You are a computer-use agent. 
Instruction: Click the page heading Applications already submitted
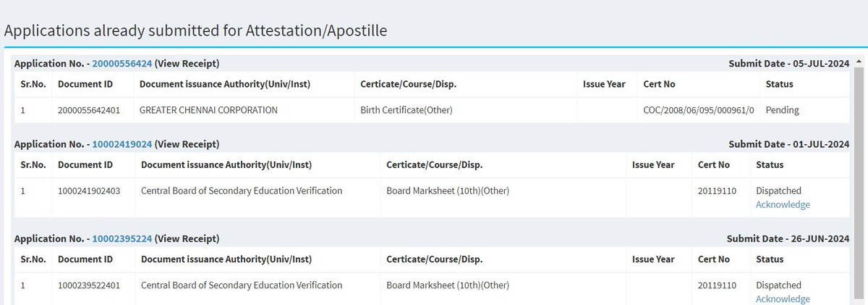click(x=196, y=30)
